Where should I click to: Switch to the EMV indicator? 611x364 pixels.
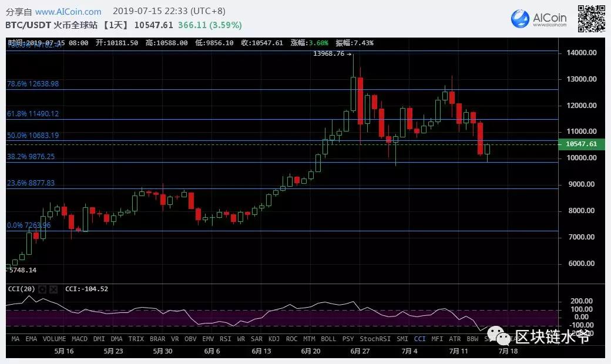[208, 339]
